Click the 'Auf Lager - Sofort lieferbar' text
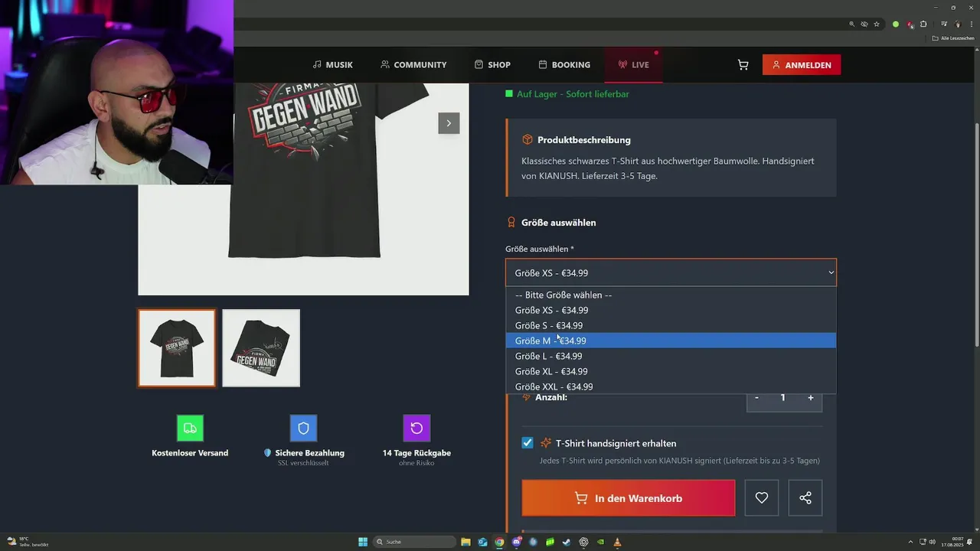 (573, 94)
